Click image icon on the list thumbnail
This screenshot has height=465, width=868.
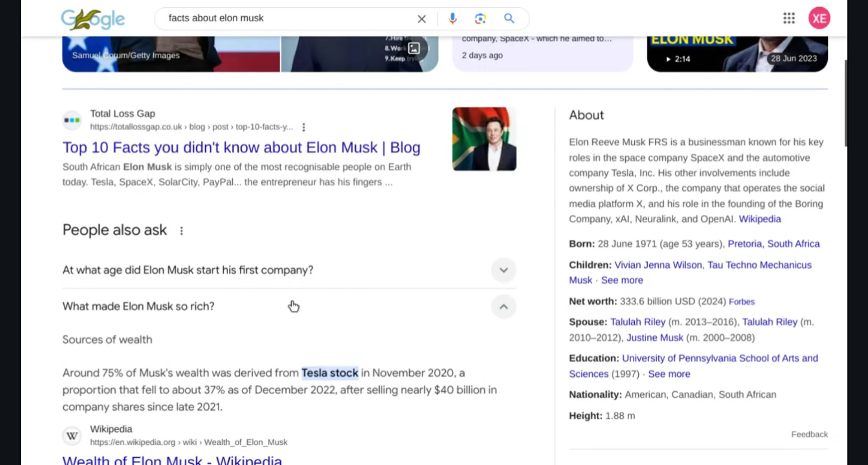414,48
